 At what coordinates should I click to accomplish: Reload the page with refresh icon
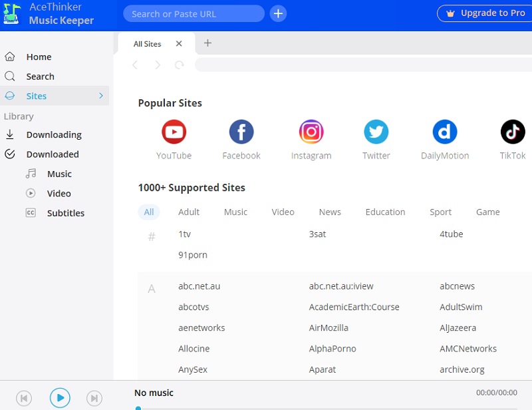click(180, 65)
